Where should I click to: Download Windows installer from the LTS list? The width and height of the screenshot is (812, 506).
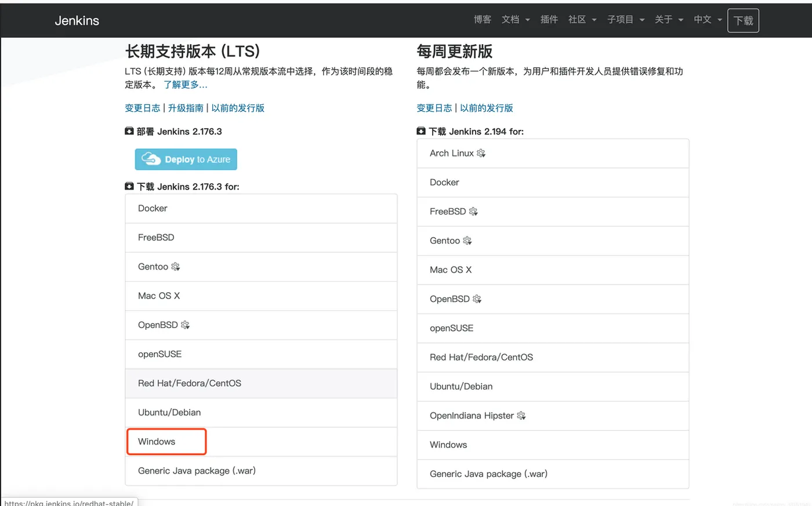[x=261, y=442]
